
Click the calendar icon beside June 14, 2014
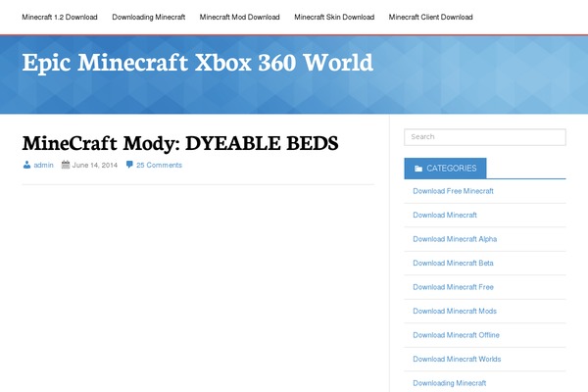(66, 165)
